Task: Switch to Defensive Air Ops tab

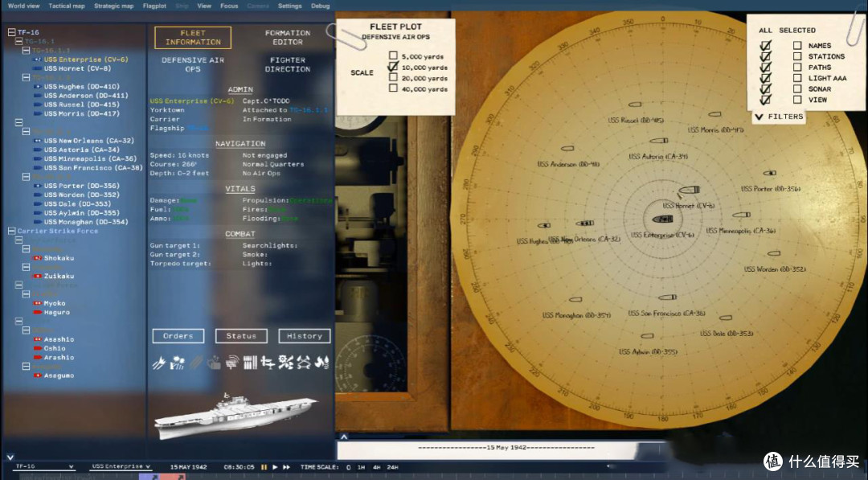Action: tap(193, 65)
